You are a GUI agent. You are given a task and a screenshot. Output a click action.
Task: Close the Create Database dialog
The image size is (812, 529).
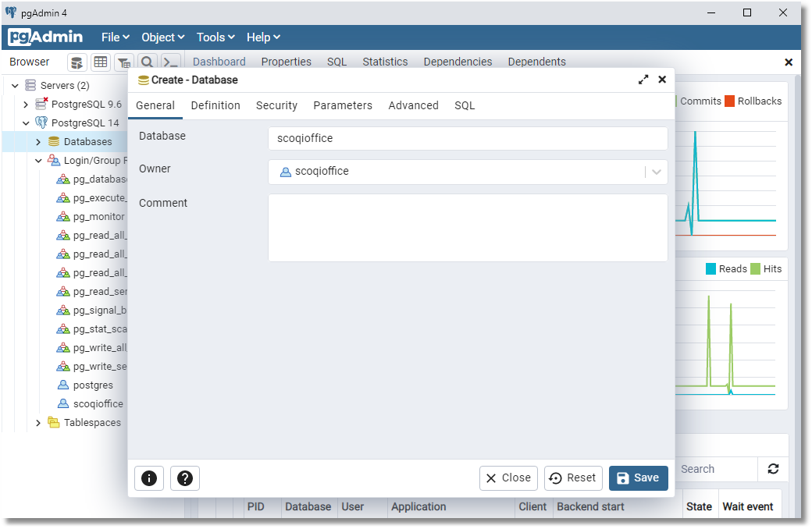tap(508, 478)
